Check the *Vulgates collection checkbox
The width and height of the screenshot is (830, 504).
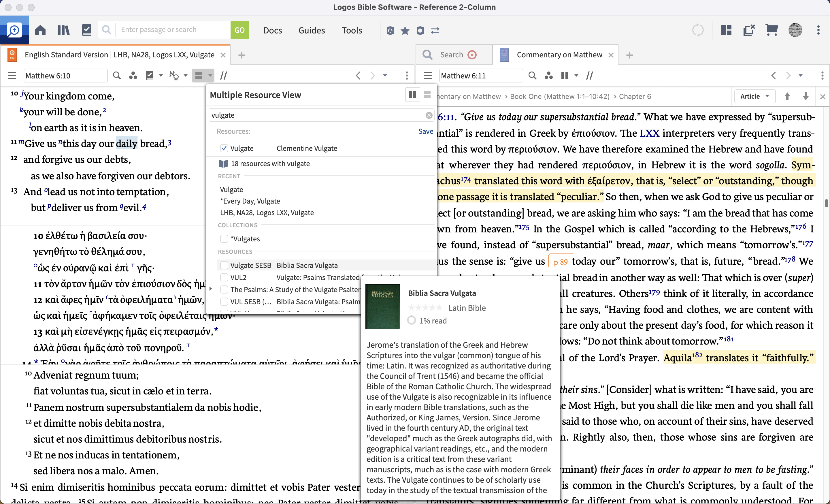point(224,239)
